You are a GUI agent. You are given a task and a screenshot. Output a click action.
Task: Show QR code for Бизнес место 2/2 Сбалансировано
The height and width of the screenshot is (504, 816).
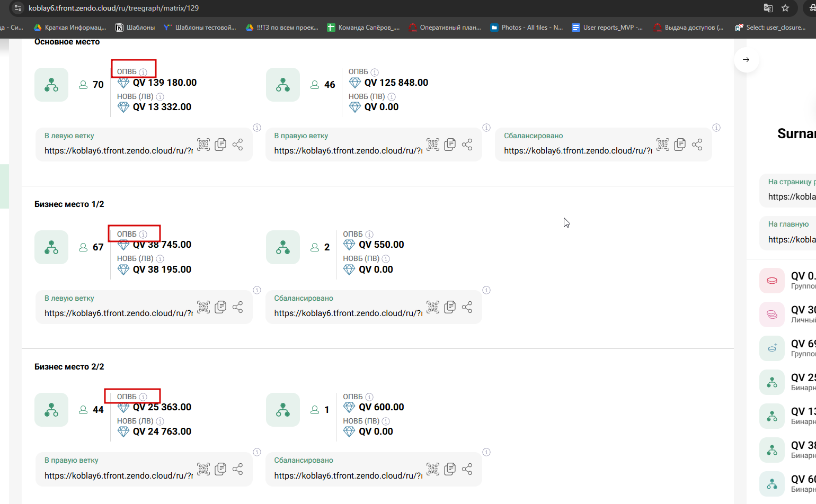tap(433, 469)
